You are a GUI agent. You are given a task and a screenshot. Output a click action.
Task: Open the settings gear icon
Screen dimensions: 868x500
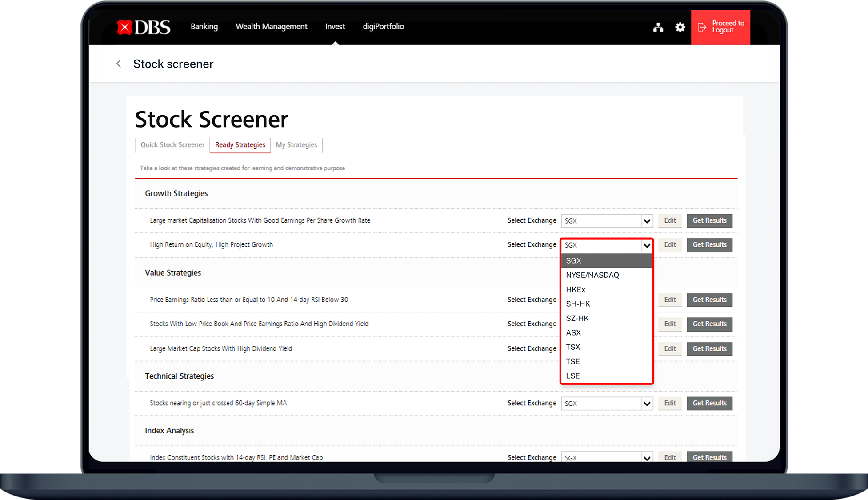(x=680, y=28)
